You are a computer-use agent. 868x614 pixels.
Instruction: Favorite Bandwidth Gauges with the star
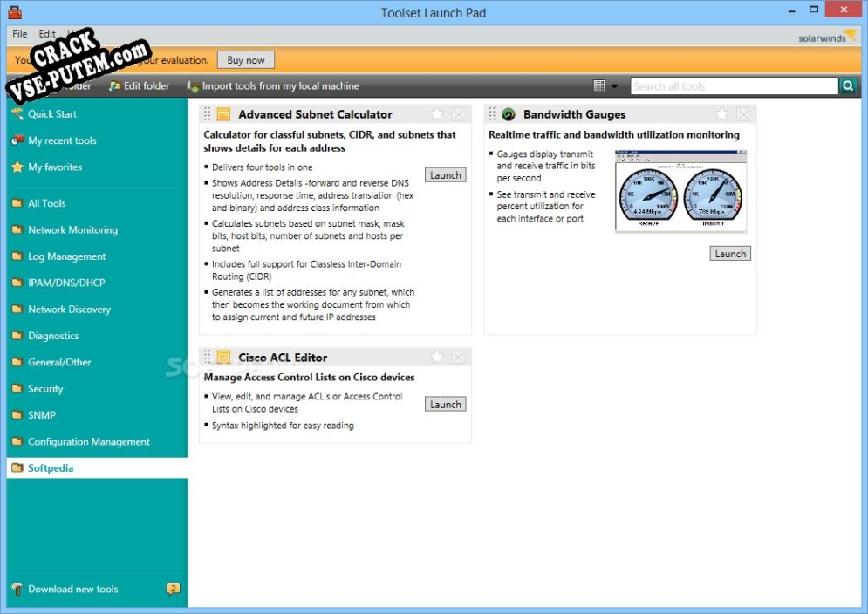click(721, 114)
